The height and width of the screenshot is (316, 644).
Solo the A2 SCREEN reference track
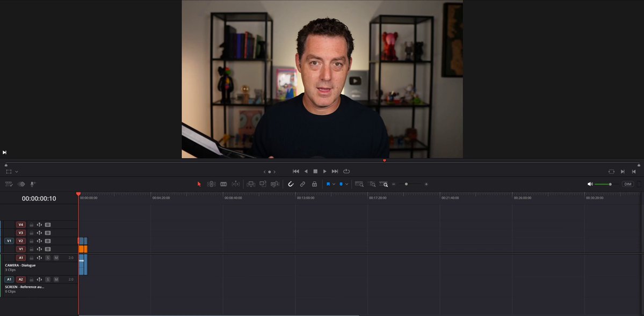tap(48, 280)
